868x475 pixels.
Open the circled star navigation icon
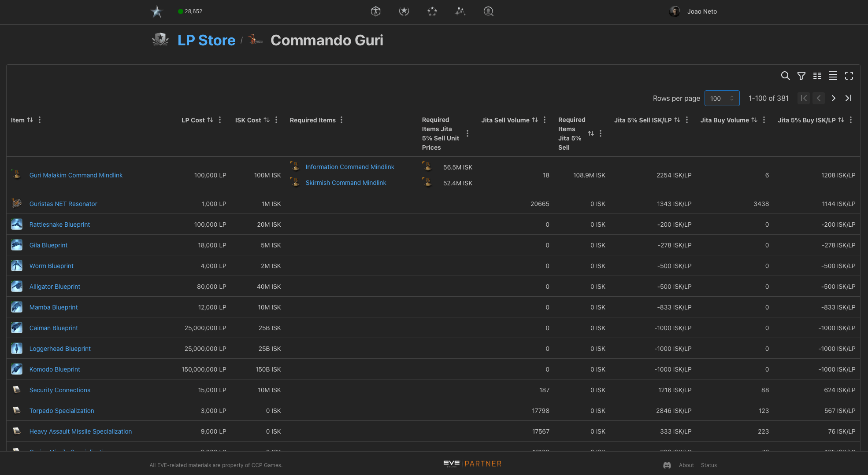[404, 11]
